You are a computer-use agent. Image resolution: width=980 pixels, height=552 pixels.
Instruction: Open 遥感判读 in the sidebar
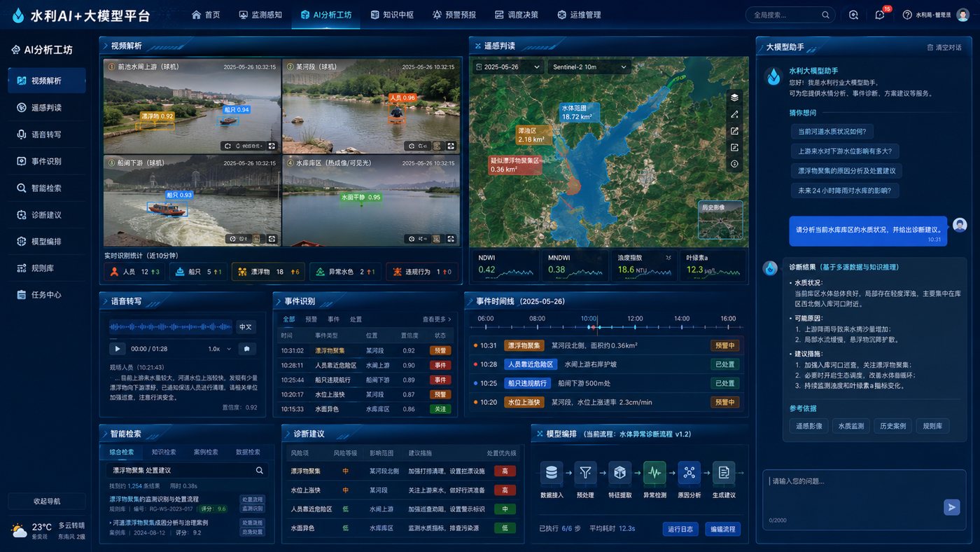47,107
